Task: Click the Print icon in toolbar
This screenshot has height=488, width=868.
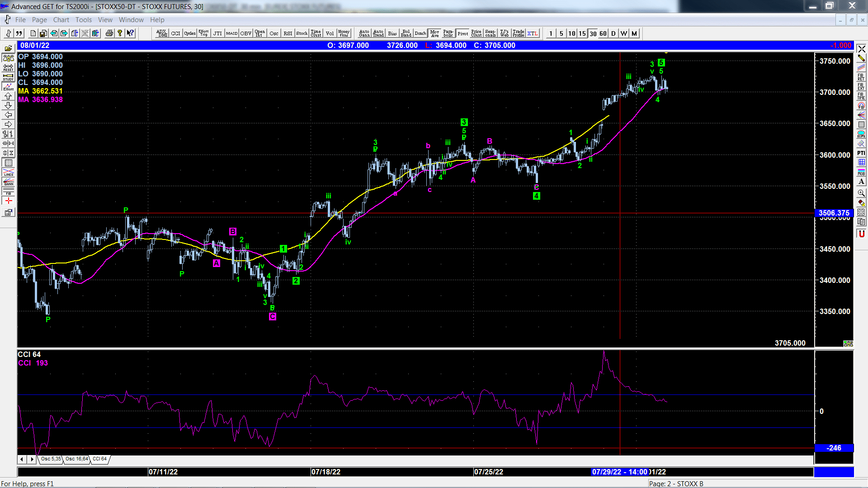Action: coord(109,33)
